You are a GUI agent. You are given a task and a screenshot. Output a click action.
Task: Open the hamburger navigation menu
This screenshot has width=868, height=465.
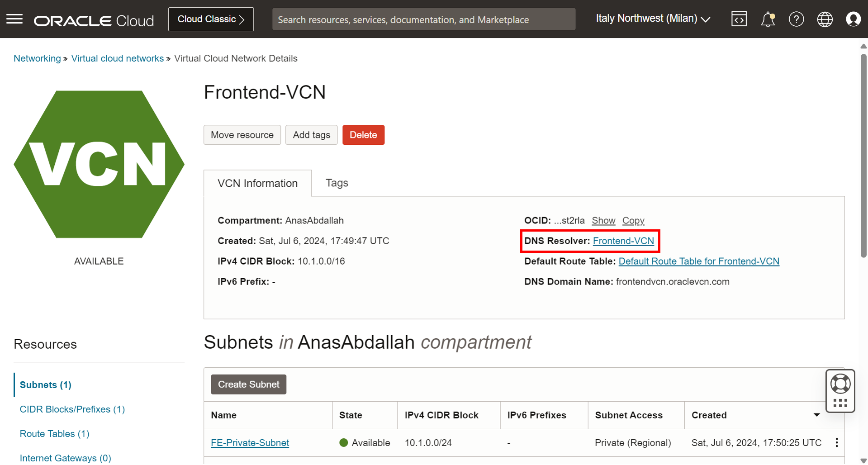pyautogui.click(x=14, y=19)
